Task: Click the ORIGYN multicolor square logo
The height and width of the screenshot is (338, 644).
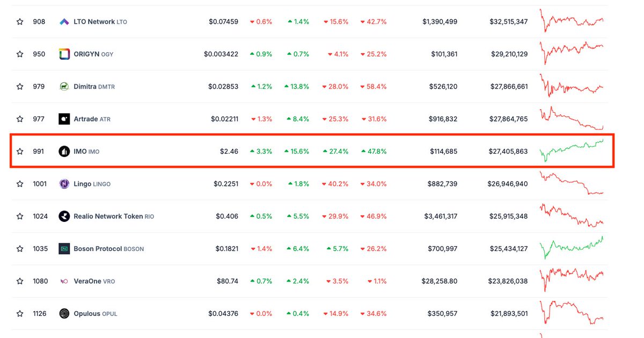Action: pyautogui.click(x=64, y=54)
